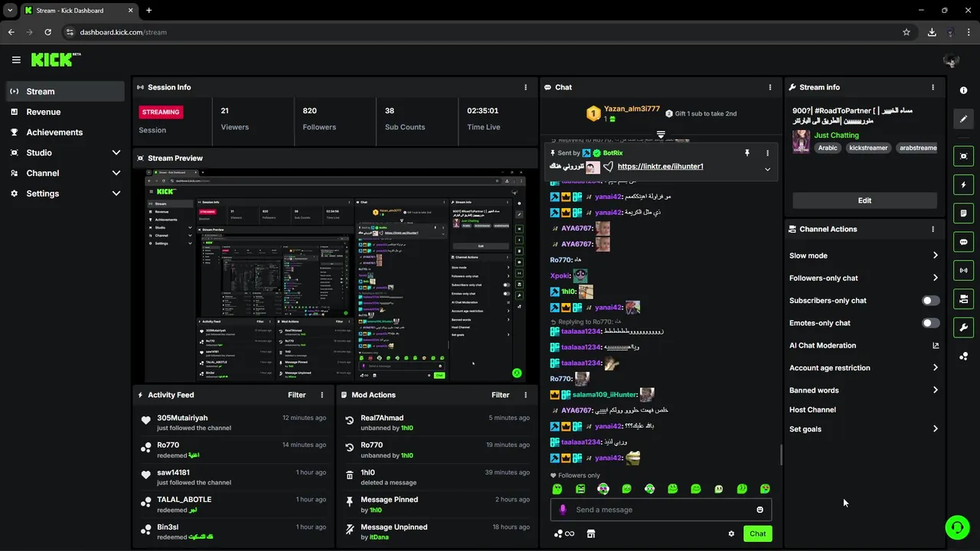Toggle Subscribers-only chat switch
Viewport: 980px width, 551px height.
coord(931,301)
